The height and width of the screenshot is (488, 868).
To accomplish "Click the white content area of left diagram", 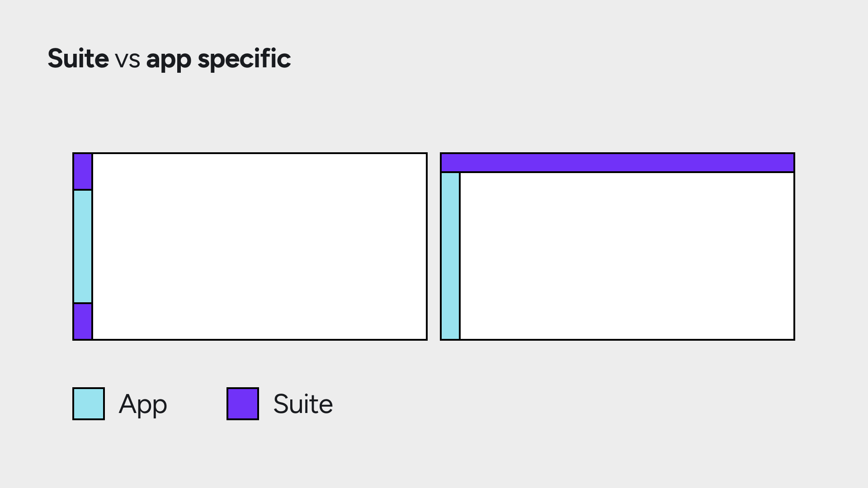I will point(259,246).
